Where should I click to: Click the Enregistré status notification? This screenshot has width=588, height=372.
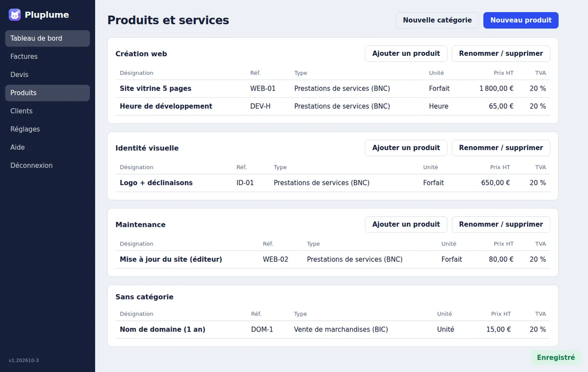coord(556,358)
